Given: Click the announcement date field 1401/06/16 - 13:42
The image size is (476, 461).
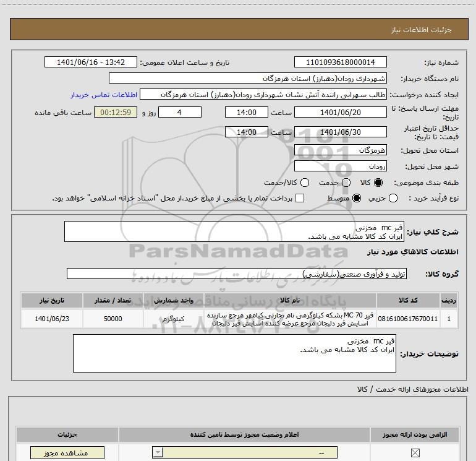Looking at the screenshot, I should click(91, 62).
